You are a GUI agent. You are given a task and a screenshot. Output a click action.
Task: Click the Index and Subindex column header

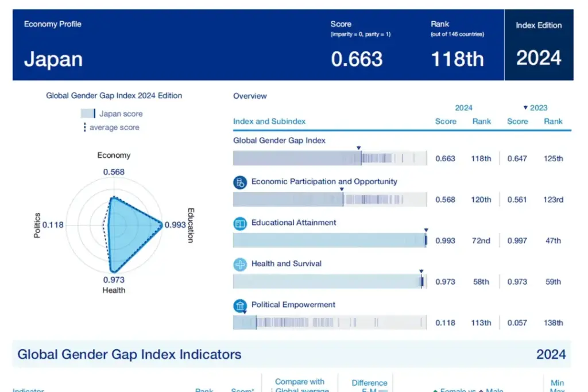pos(269,122)
